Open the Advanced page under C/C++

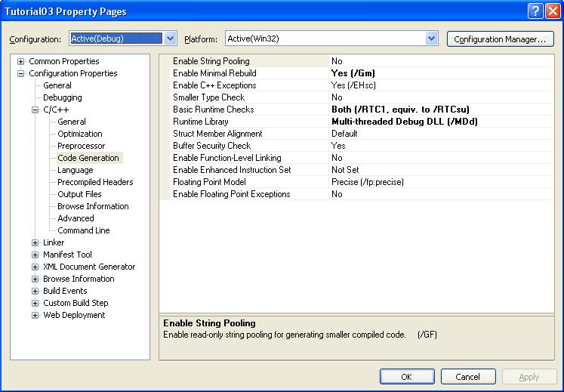[76, 218]
